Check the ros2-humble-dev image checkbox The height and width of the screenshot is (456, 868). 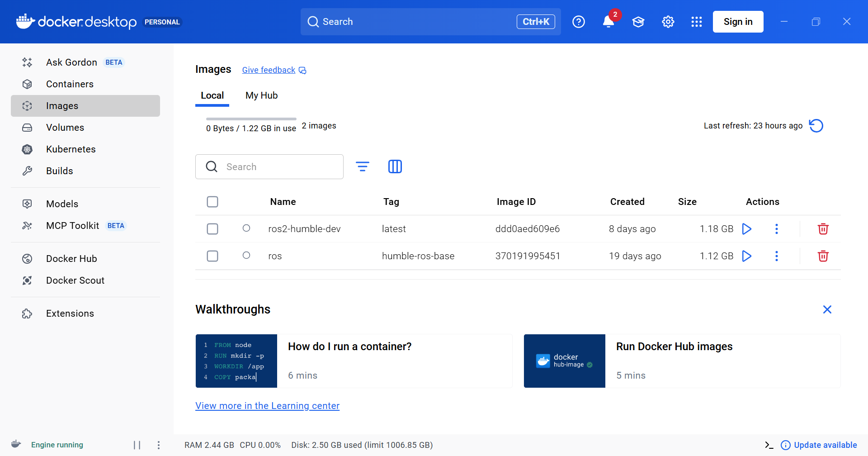click(212, 229)
